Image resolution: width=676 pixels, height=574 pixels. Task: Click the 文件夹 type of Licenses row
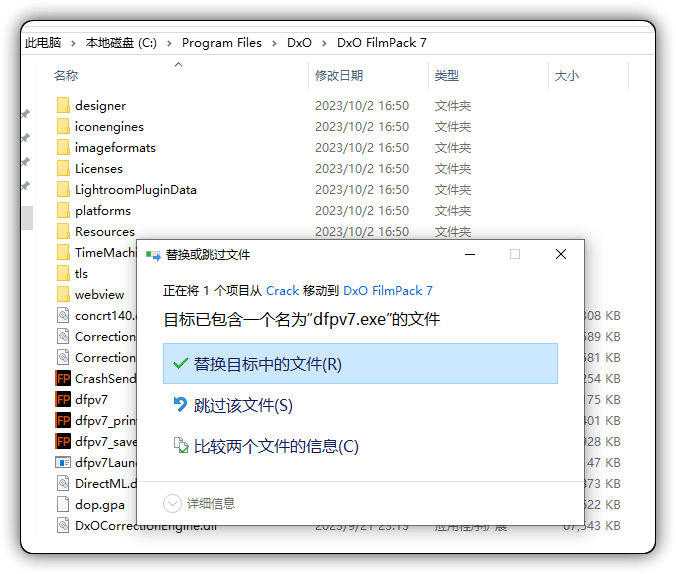(x=453, y=169)
